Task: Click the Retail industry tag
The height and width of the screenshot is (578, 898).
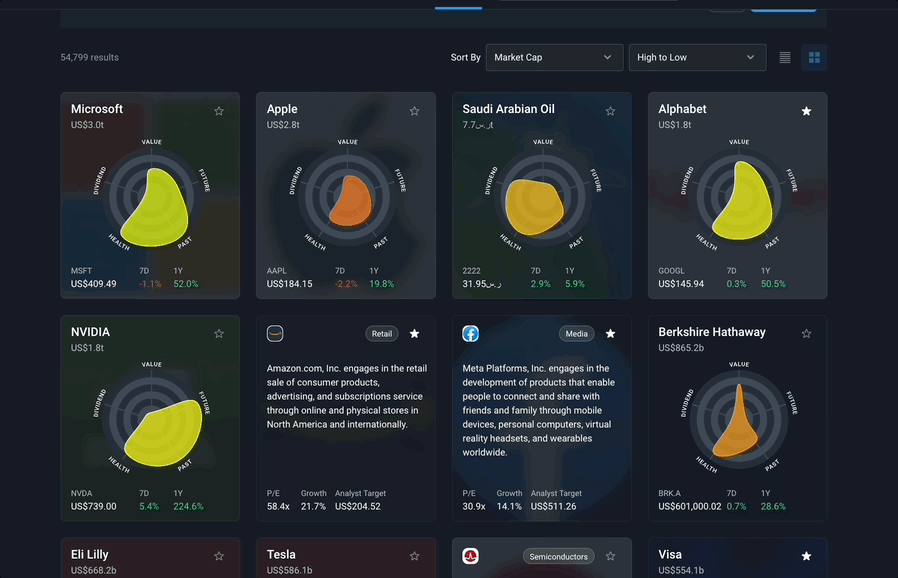Action: [x=382, y=333]
